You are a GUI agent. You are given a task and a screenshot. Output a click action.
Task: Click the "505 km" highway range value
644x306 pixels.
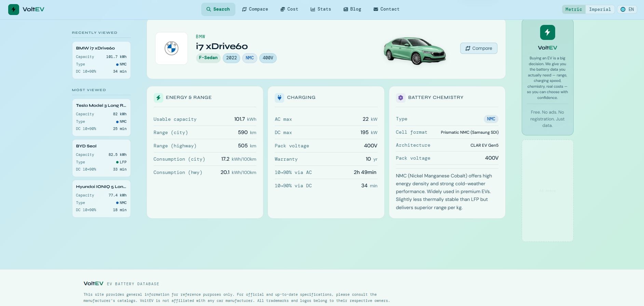point(247,146)
